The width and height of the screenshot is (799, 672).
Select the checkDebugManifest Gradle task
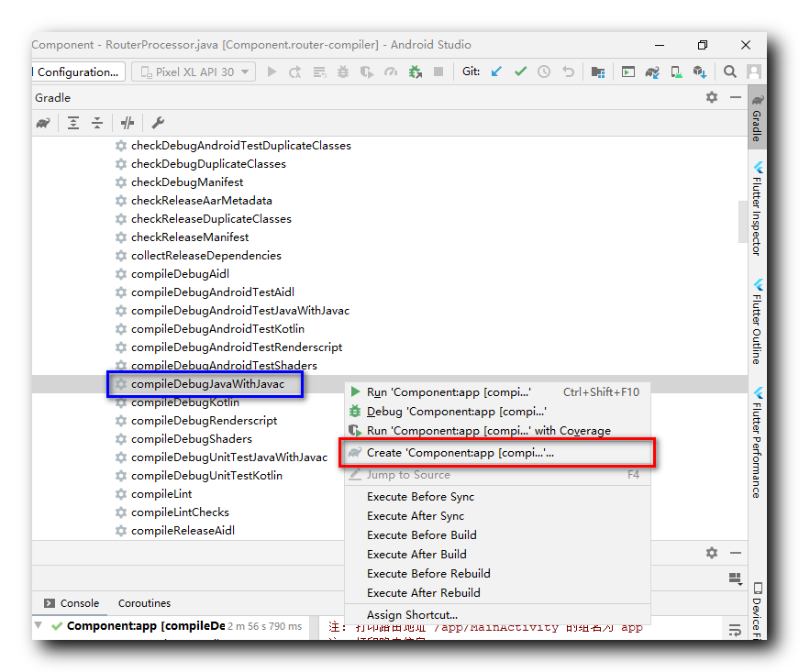(x=186, y=182)
